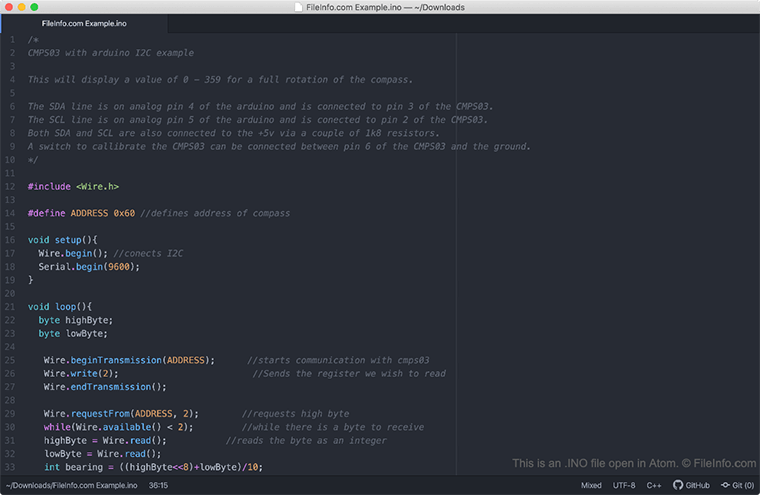760x495 pixels.
Task: Click comment '//conects I2C'
Action: [x=148, y=254]
